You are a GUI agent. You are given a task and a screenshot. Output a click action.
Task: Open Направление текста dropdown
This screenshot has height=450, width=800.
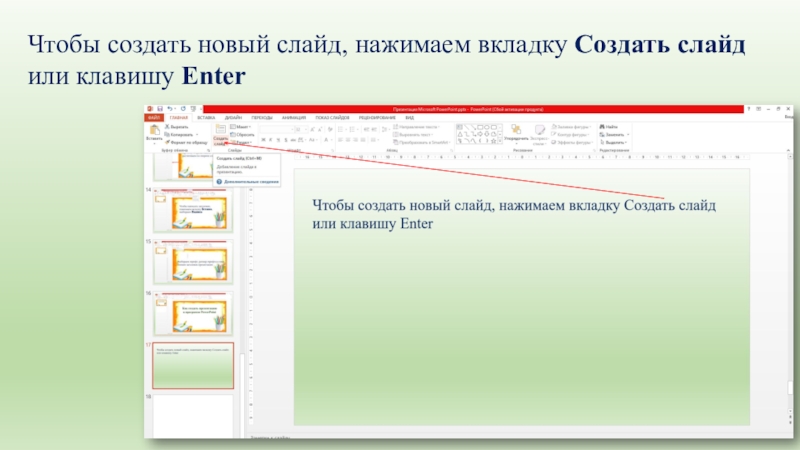click(416, 127)
